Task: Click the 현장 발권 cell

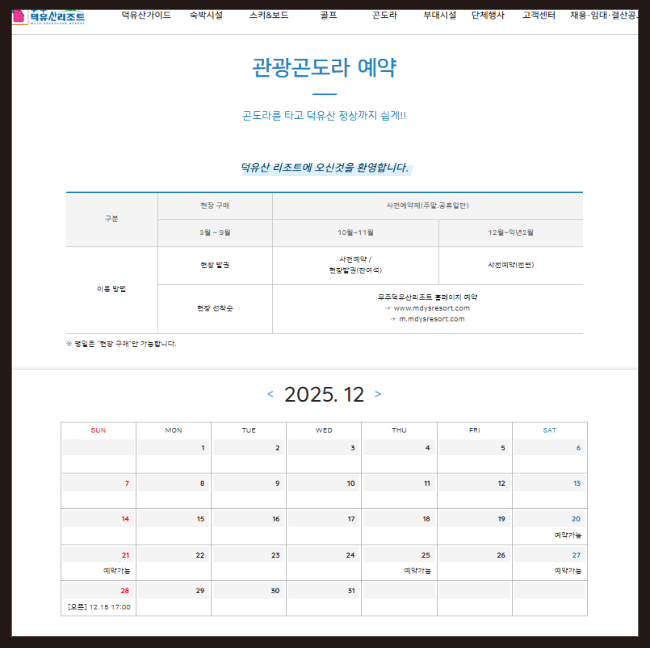Action: click(x=215, y=265)
